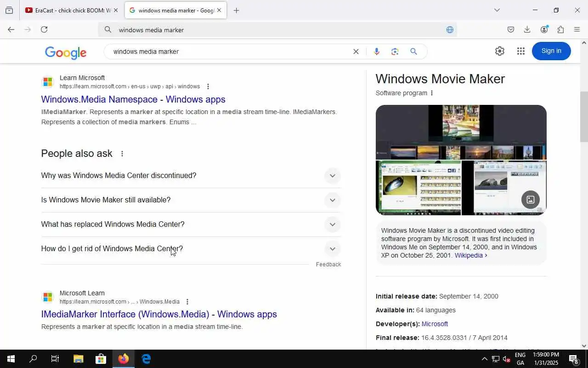The width and height of the screenshot is (588, 368).
Task: Open Microsoft developer link
Action: pos(435,324)
